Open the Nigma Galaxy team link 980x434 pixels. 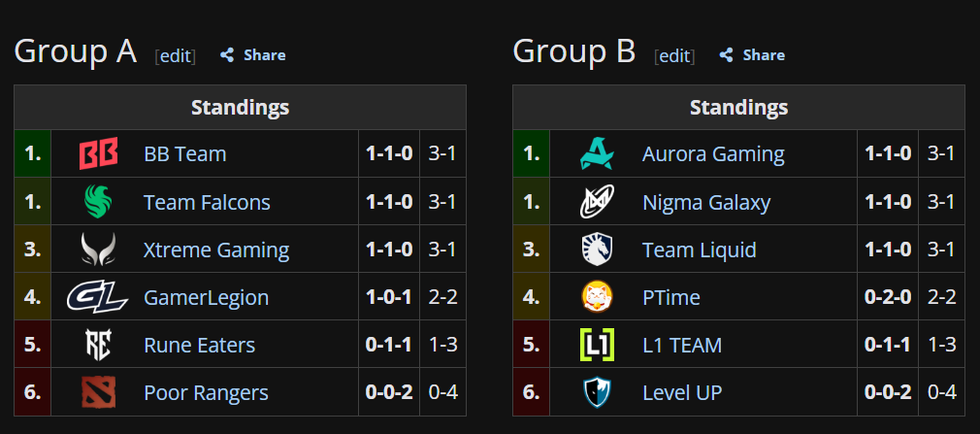pos(706,203)
